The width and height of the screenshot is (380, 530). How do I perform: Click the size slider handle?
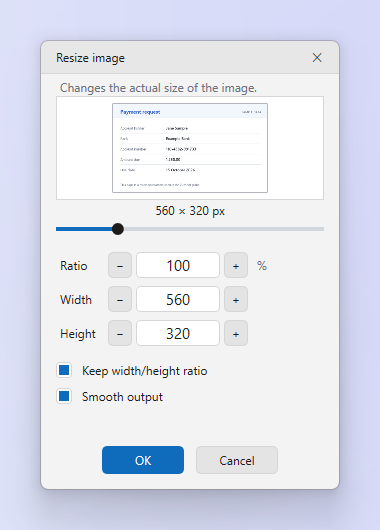click(x=118, y=229)
